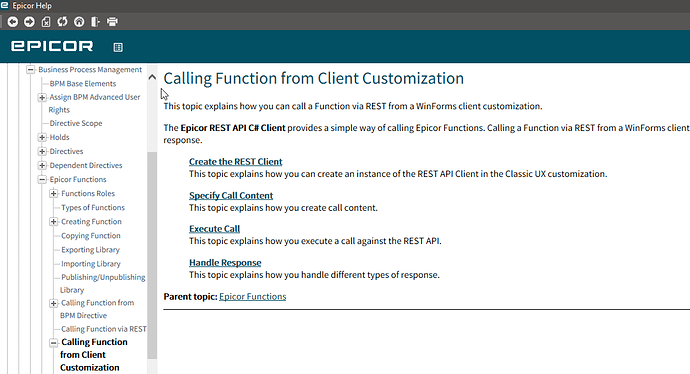690x374 pixels.
Task: Select Functions Roles label in tree
Action: point(88,194)
